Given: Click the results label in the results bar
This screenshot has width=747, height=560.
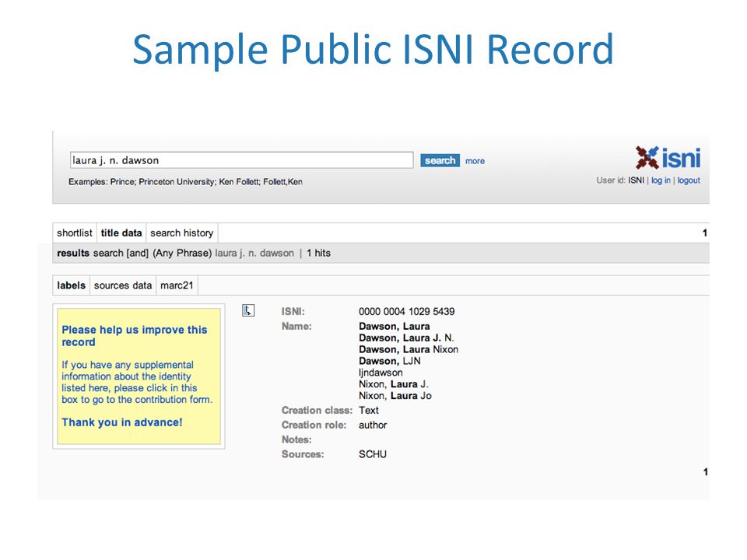Looking at the screenshot, I should (73, 253).
